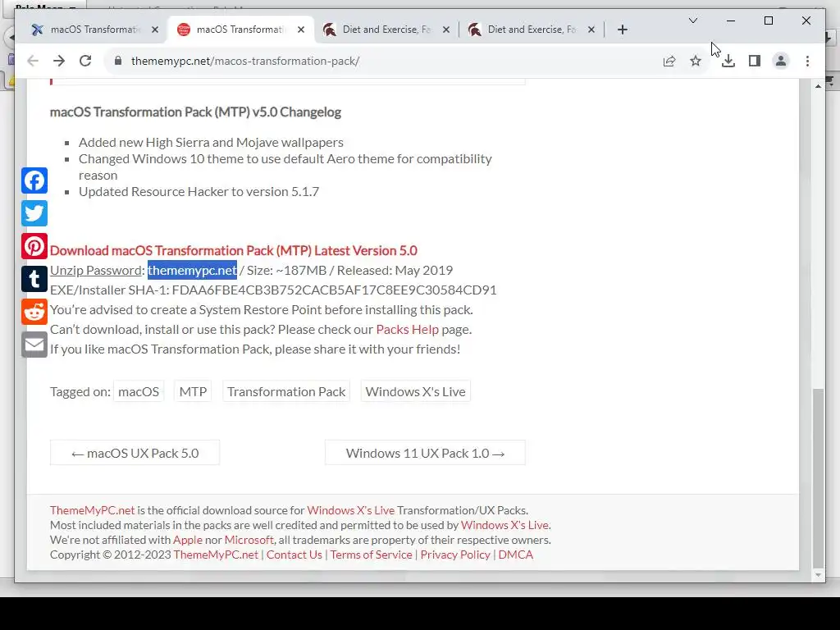Click the address bar URL
This screenshot has width=840, height=630.
pyautogui.click(x=245, y=61)
